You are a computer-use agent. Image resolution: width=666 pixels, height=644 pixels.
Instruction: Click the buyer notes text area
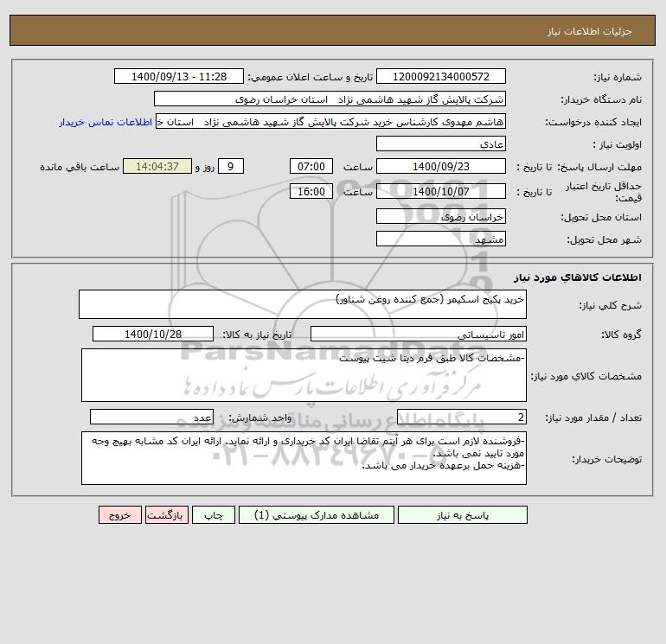[304, 458]
